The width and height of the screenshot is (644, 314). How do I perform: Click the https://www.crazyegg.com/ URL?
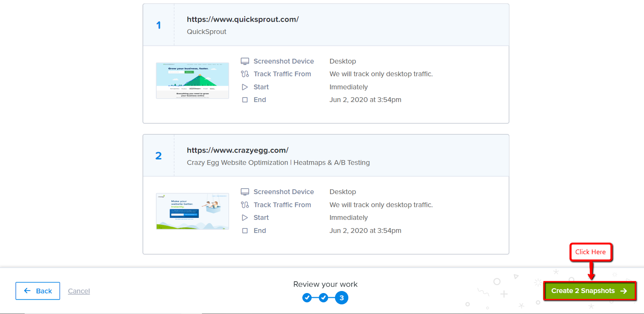pyautogui.click(x=237, y=150)
